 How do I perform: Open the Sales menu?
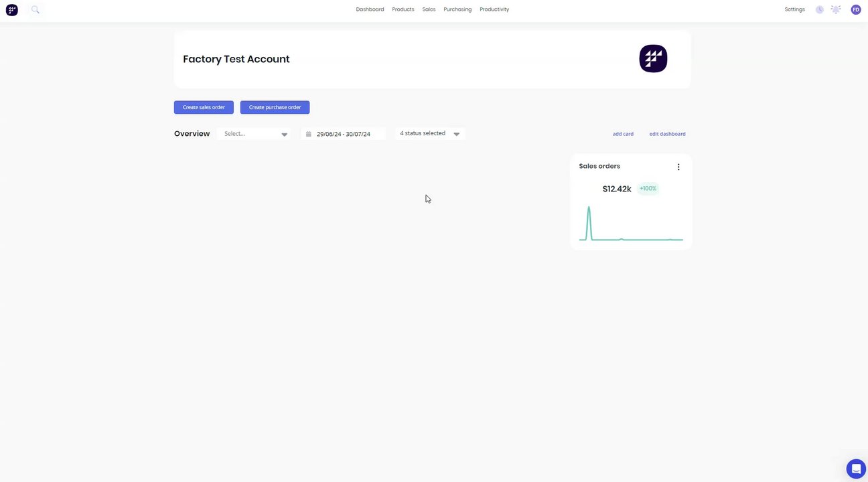tap(429, 9)
